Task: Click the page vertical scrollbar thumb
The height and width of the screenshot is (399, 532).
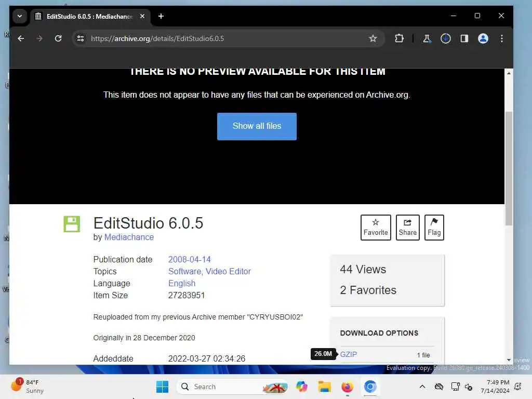Action: 508,168
